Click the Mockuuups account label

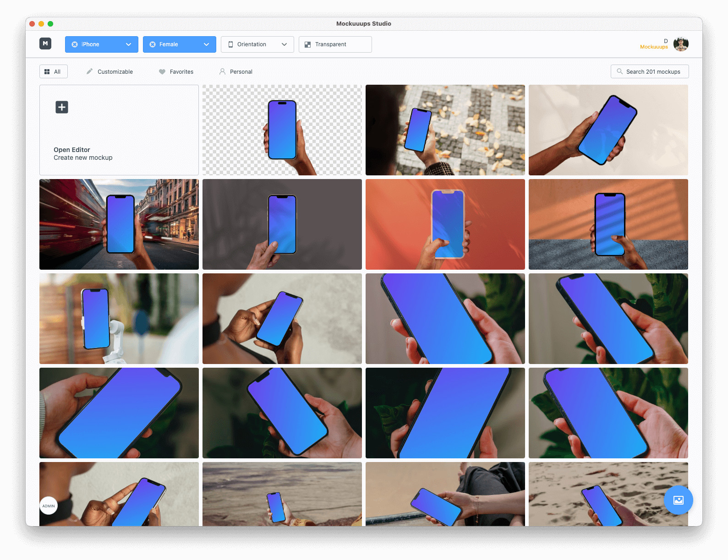click(654, 47)
